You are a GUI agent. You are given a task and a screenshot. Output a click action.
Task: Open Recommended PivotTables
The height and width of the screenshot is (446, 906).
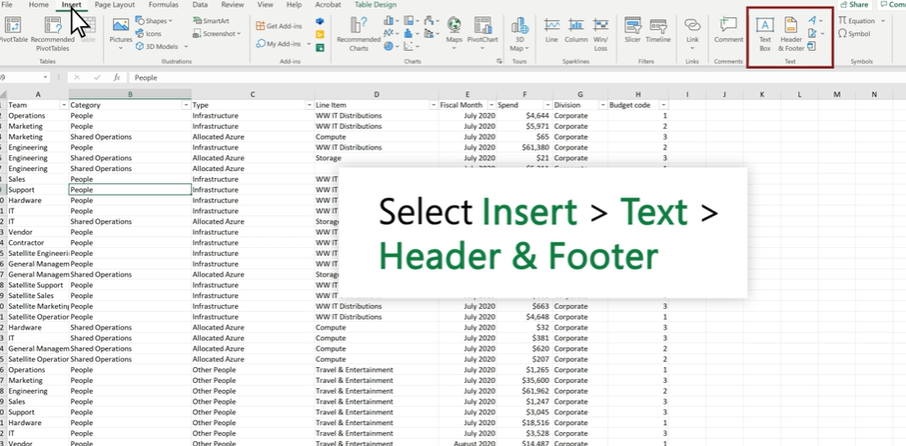coord(53,34)
